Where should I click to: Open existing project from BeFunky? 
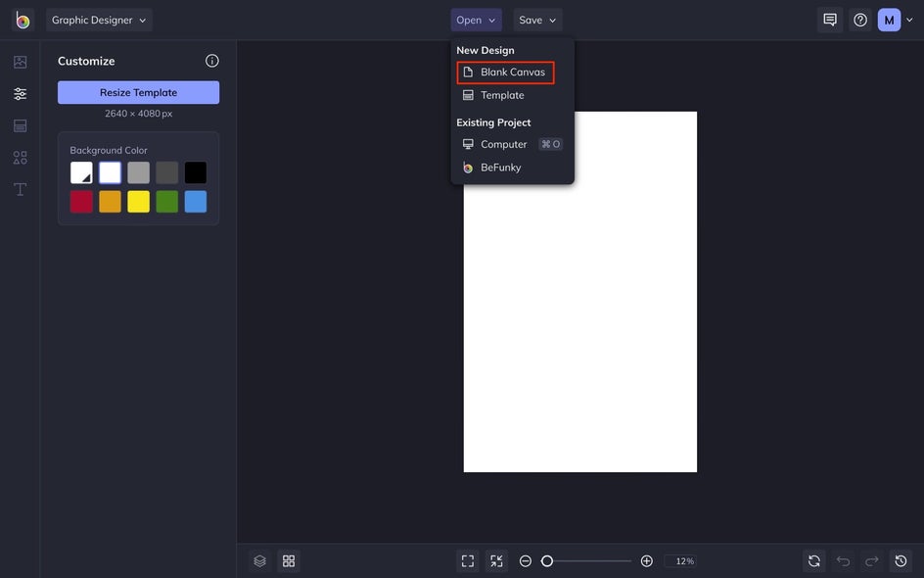click(x=492, y=168)
